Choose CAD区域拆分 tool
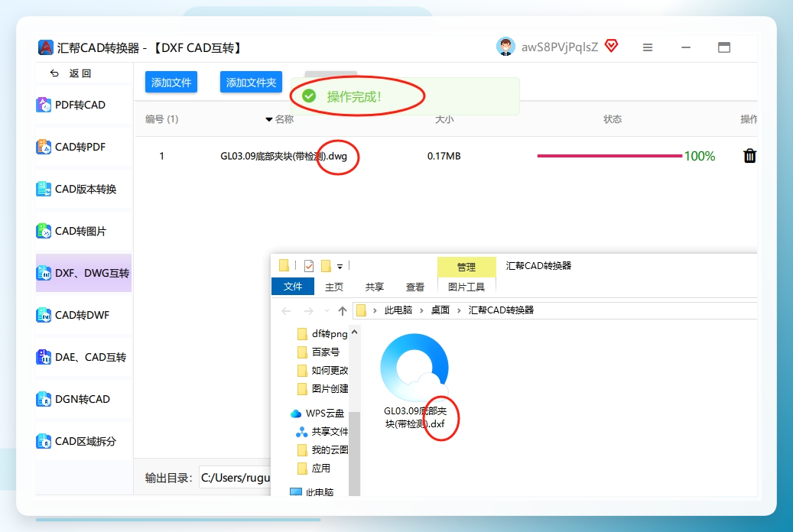Viewport: 793px width, 532px height. [x=83, y=441]
